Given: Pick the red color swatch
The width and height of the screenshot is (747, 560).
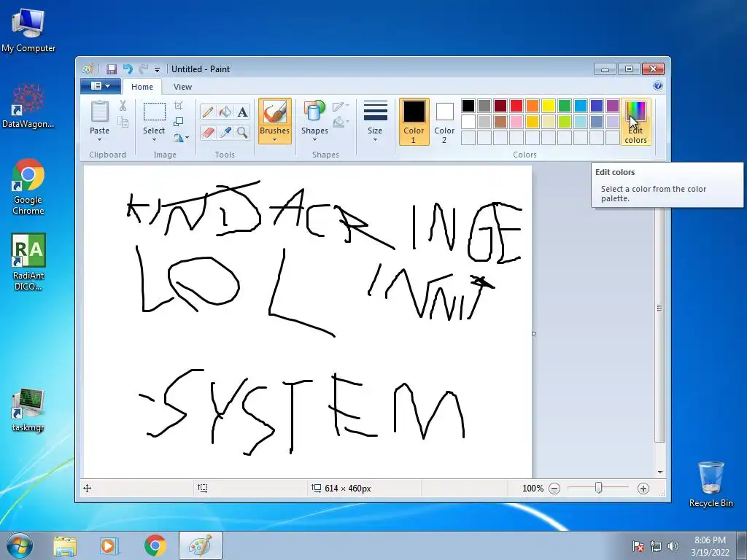Looking at the screenshot, I should pos(516,106).
